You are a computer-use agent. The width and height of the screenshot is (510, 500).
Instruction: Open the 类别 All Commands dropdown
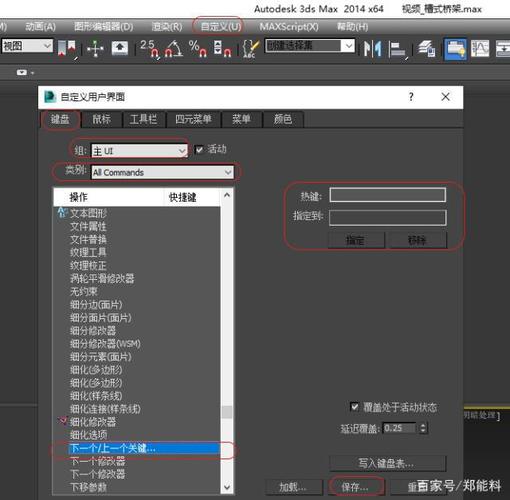point(162,172)
